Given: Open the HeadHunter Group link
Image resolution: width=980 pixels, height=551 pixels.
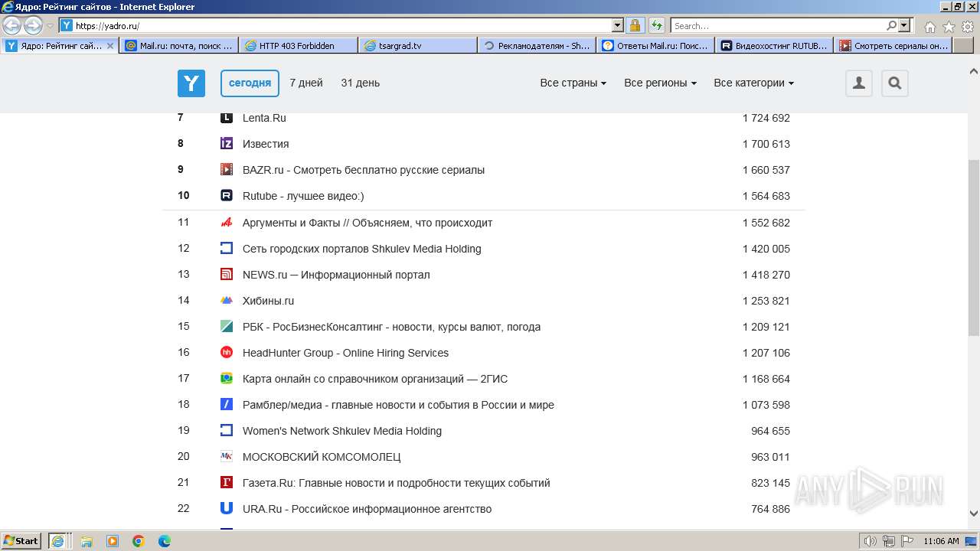Looking at the screenshot, I should click(345, 353).
